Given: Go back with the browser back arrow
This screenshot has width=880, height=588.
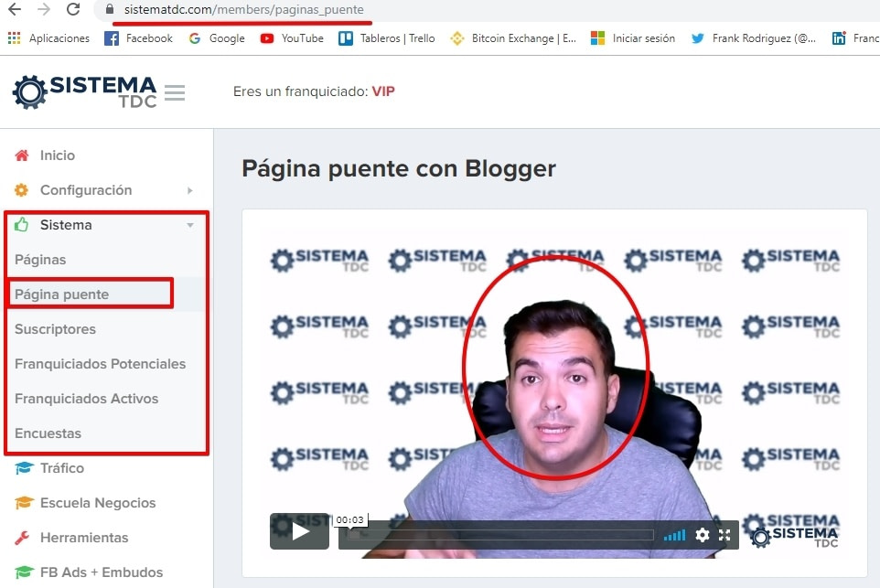Looking at the screenshot, I should [15, 9].
